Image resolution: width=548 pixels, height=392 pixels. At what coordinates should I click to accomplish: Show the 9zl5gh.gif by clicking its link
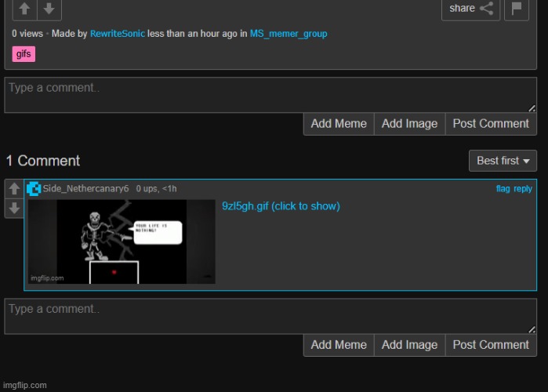coord(281,206)
